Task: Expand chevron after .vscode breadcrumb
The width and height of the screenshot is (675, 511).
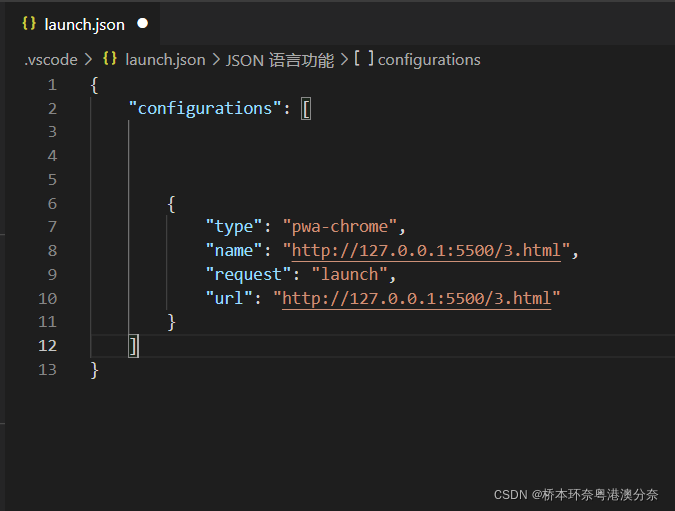Action: point(88,59)
